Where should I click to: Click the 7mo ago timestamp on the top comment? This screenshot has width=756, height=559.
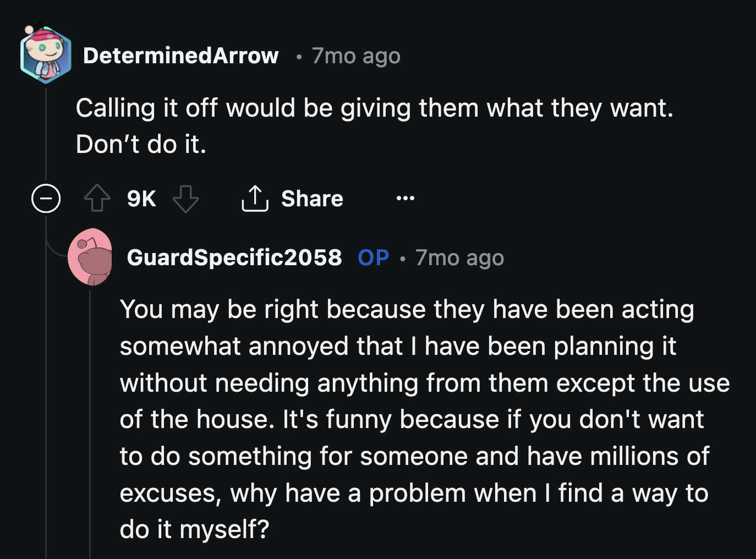pyautogui.click(x=355, y=55)
